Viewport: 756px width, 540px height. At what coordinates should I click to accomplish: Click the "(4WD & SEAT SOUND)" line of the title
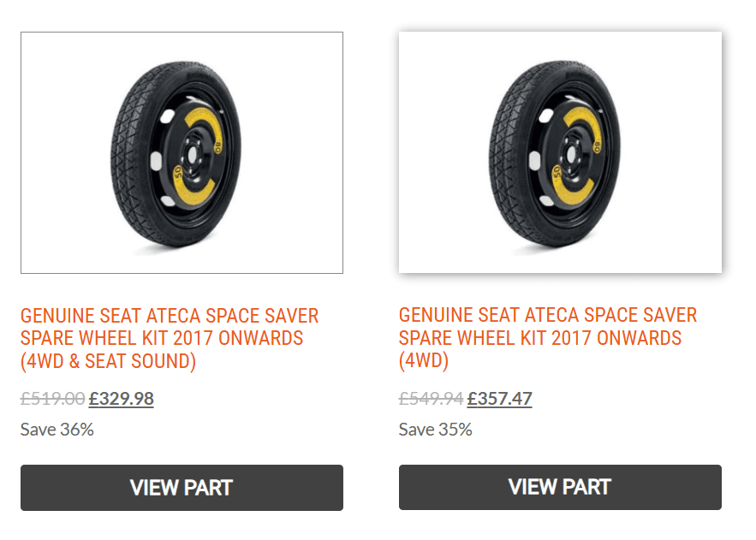109,362
